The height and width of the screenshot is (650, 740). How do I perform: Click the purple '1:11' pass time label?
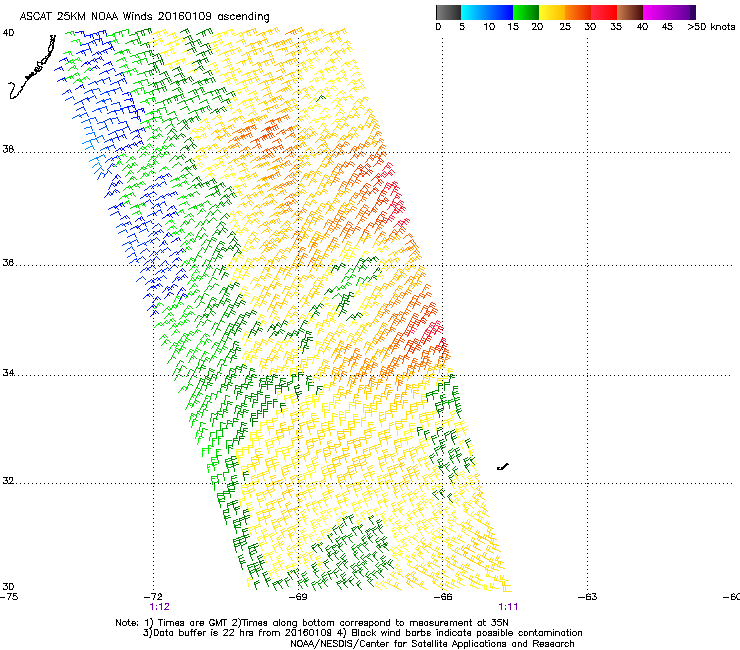[508, 607]
